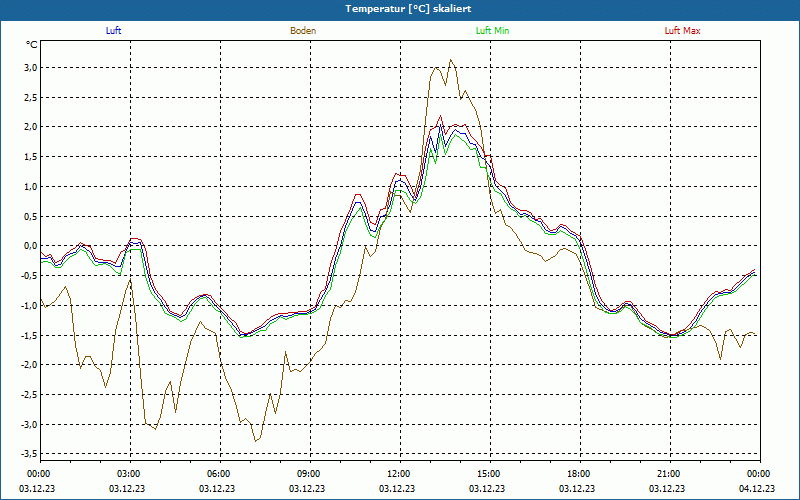Choose the 18:00 time axis label

(579, 474)
